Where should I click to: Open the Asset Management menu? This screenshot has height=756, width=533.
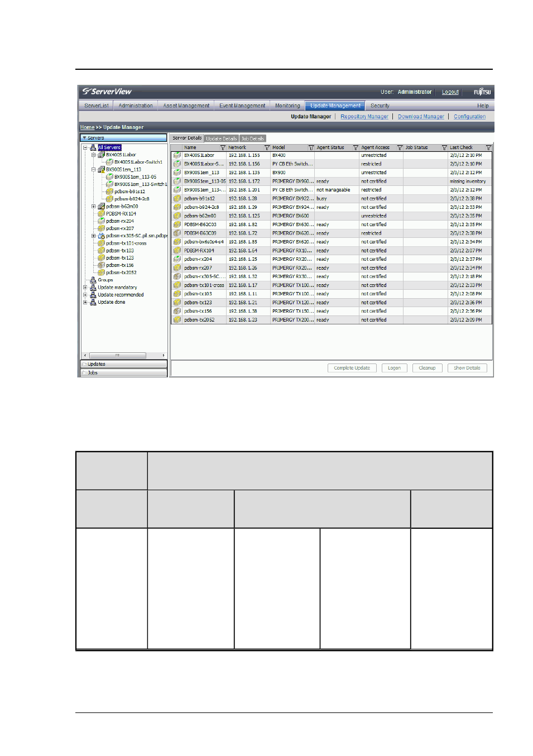[186, 106]
